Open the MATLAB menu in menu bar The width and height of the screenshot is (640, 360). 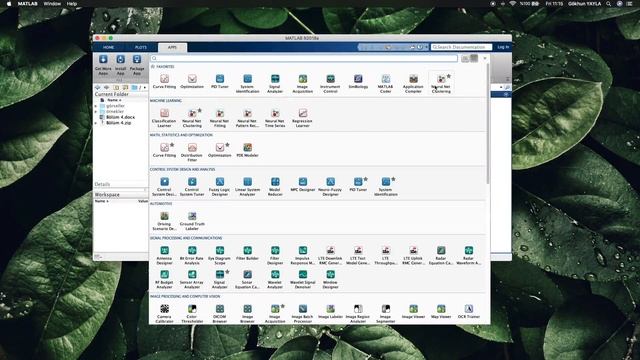pos(27,4)
